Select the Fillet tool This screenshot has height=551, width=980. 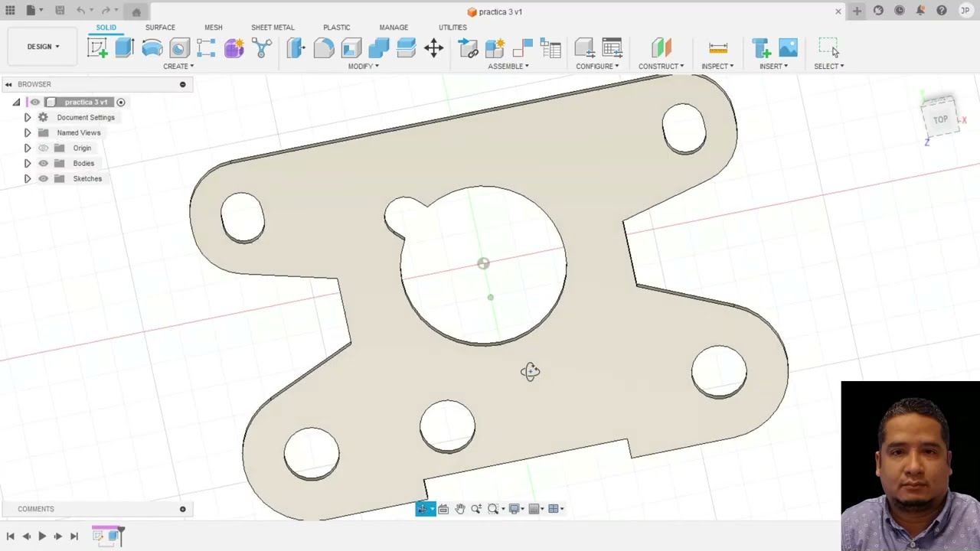[323, 48]
